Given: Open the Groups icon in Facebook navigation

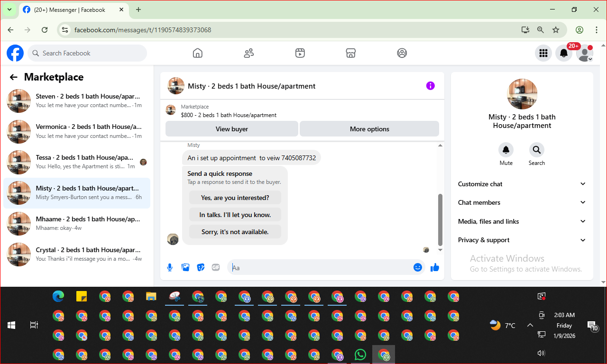Looking at the screenshot, I should [x=402, y=53].
